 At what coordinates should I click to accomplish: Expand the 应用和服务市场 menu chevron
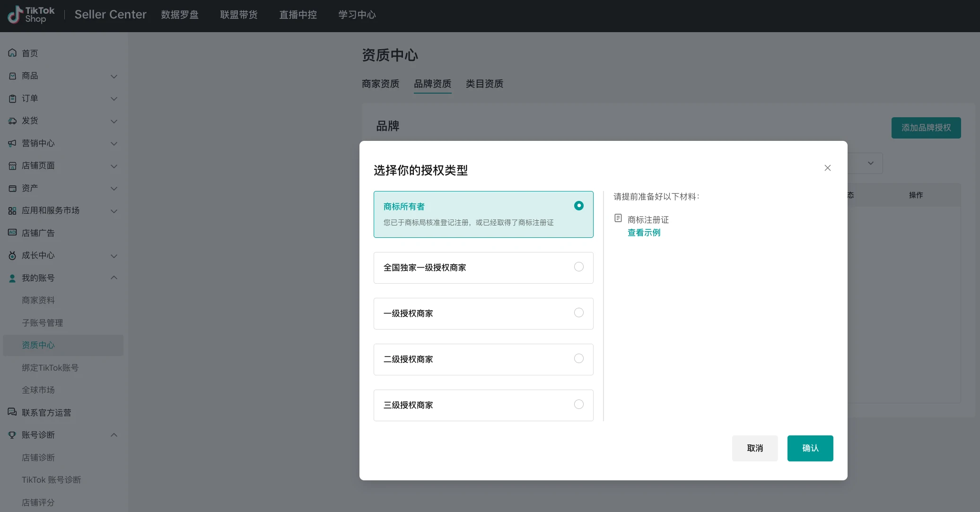pos(114,211)
